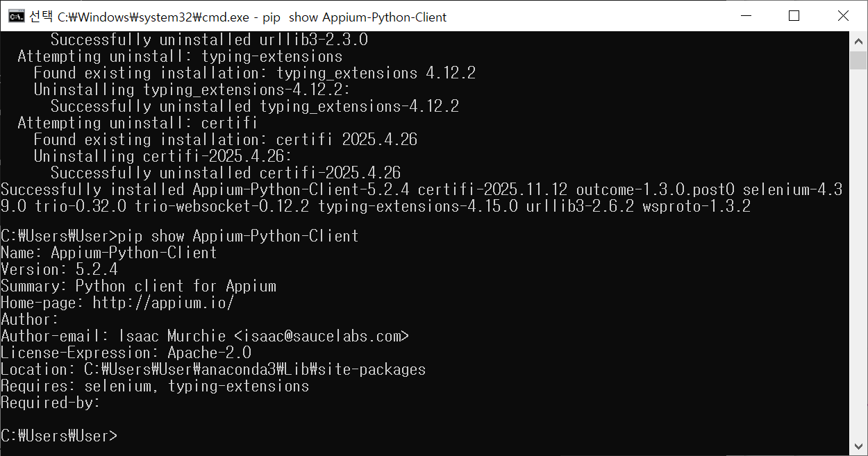Viewport: 868px width, 456px height.
Task: Click the 'Version: 5.2.4' line
Action: [x=59, y=269]
